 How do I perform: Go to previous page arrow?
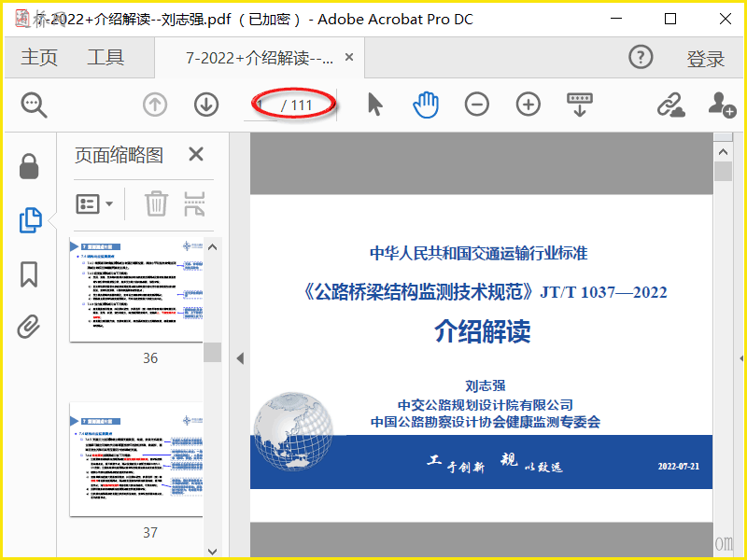click(155, 105)
